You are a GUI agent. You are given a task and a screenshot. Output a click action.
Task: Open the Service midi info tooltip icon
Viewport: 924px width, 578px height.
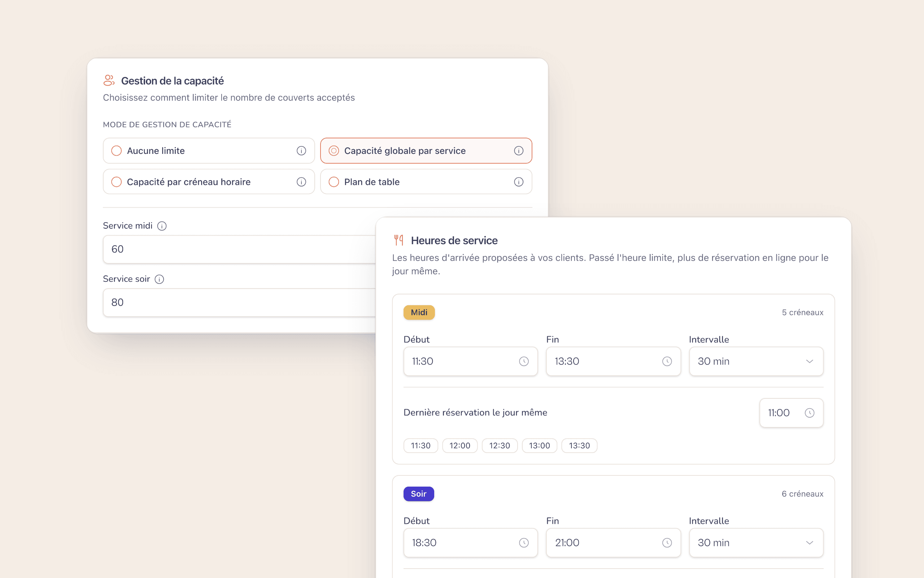pyautogui.click(x=162, y=226)
